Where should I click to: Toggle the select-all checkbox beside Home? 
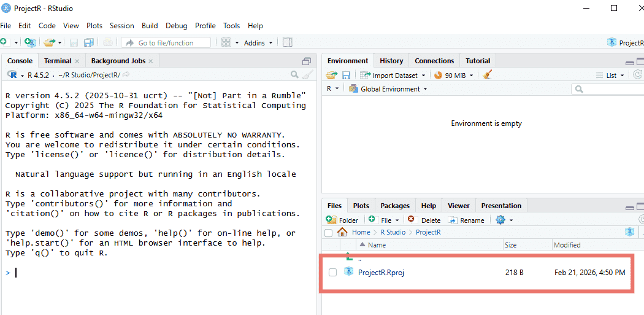(328, 233)
